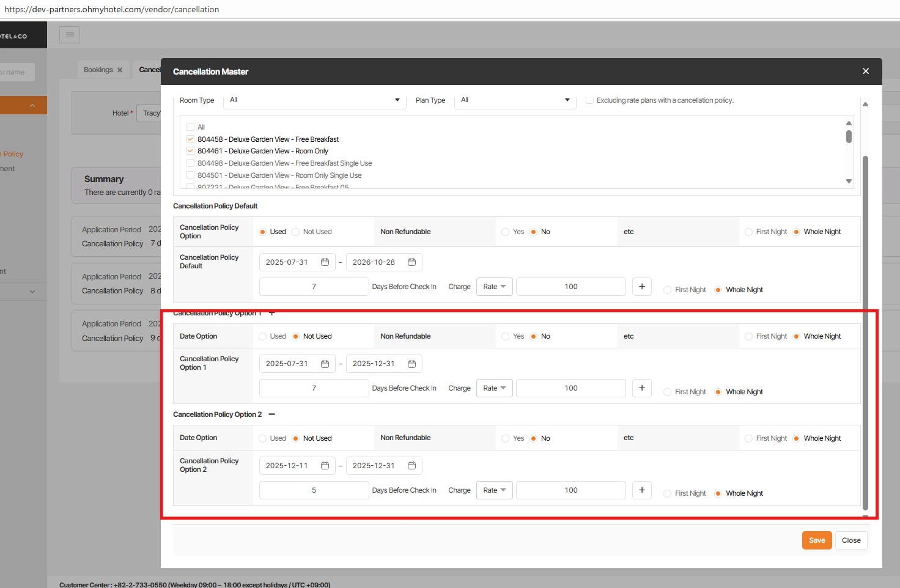Save the cancellation policy settings
The image size is (900, 588).
point(817,540)
